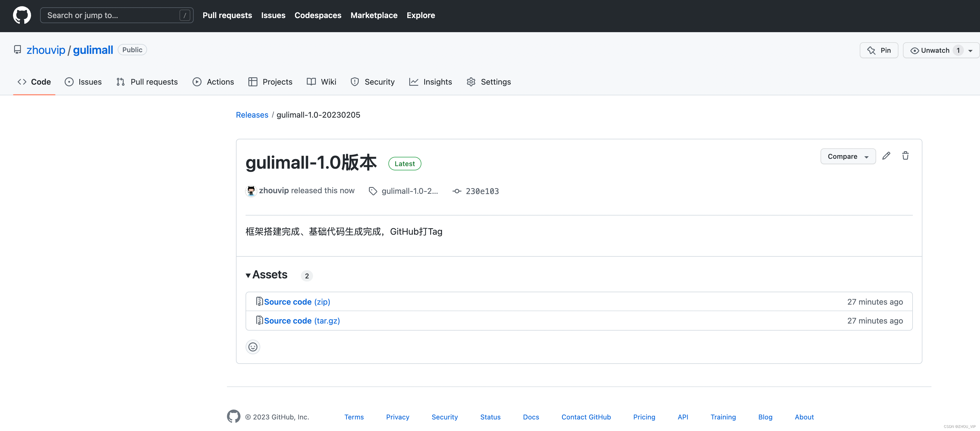
Task: Click the GitHub Octocat logo in header
Action: point(22,15)
